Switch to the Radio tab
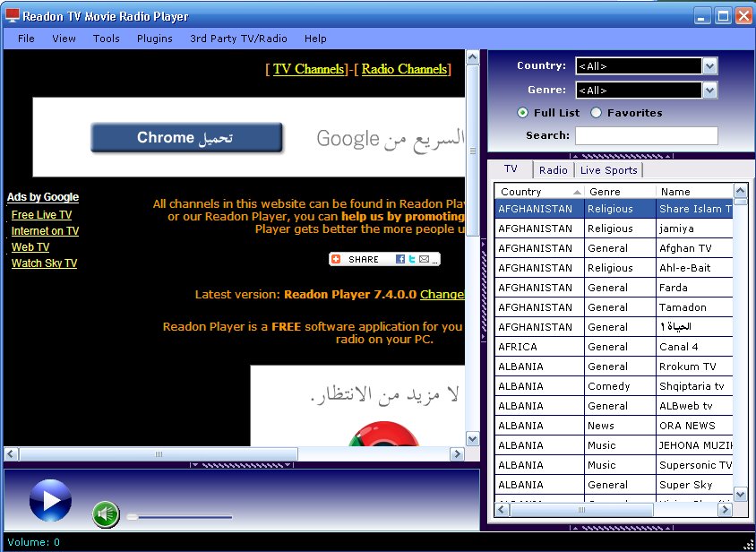This screenshot has height=552, width=756. tap(554, 170)
